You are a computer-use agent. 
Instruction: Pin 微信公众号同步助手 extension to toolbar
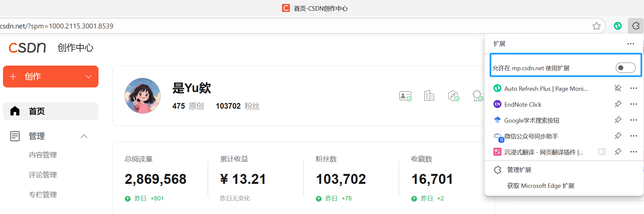(617, 136)
